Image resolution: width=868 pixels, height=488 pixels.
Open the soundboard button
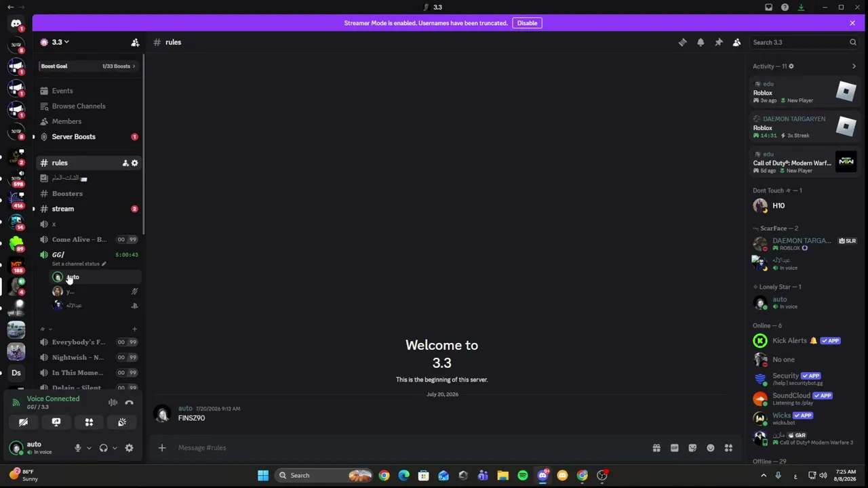[122, 422]
